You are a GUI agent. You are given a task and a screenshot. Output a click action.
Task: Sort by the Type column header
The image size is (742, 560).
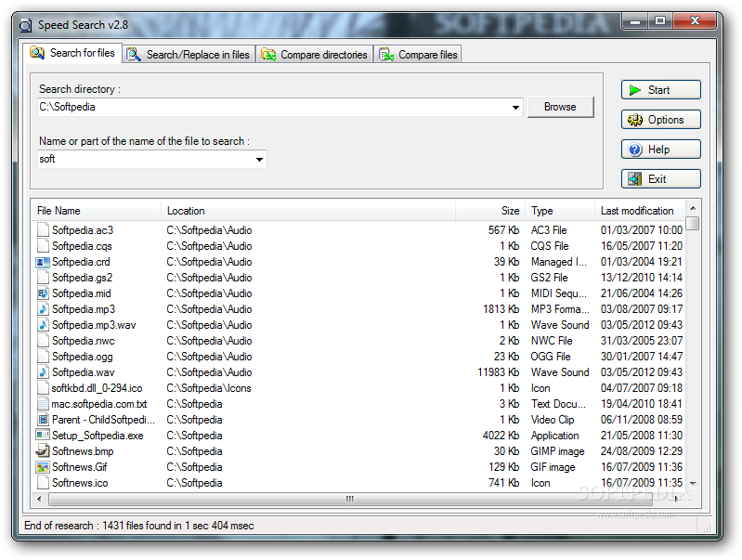pyautogui.click(x=560, y=211)
